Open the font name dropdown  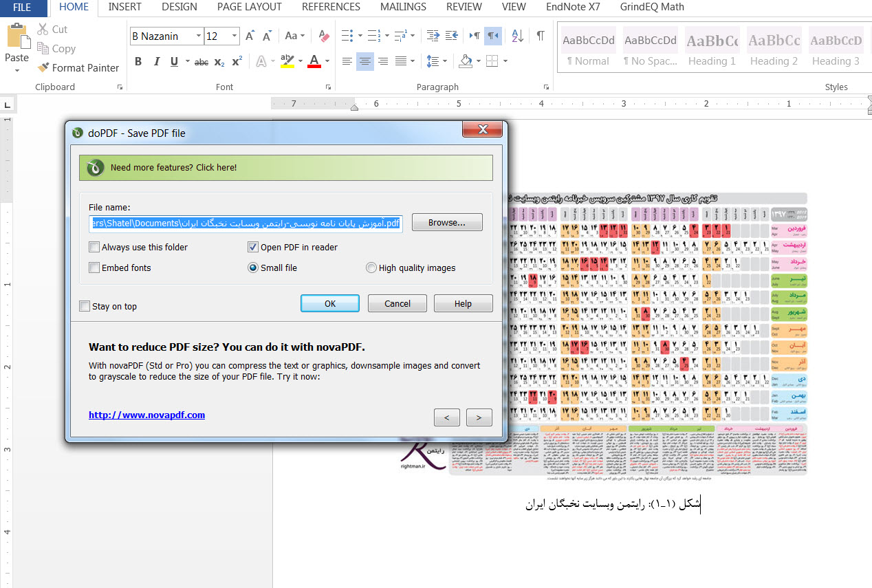pyautogui.click(x=199, y=36)
